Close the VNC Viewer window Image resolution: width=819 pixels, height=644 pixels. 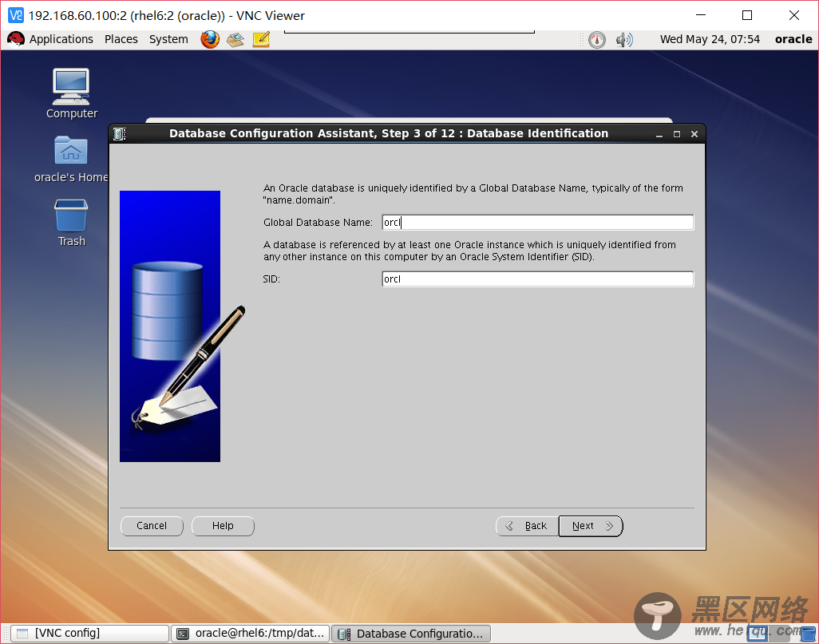point(794,15)
